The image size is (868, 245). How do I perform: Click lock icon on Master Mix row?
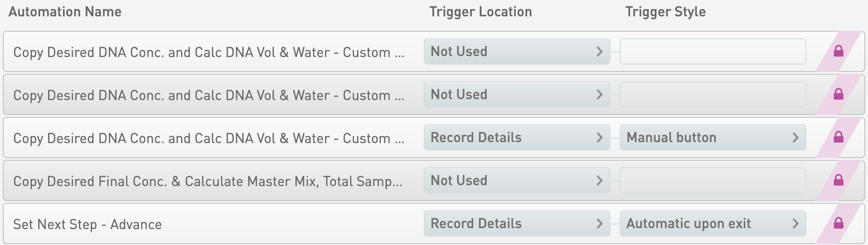pos(838,180)
